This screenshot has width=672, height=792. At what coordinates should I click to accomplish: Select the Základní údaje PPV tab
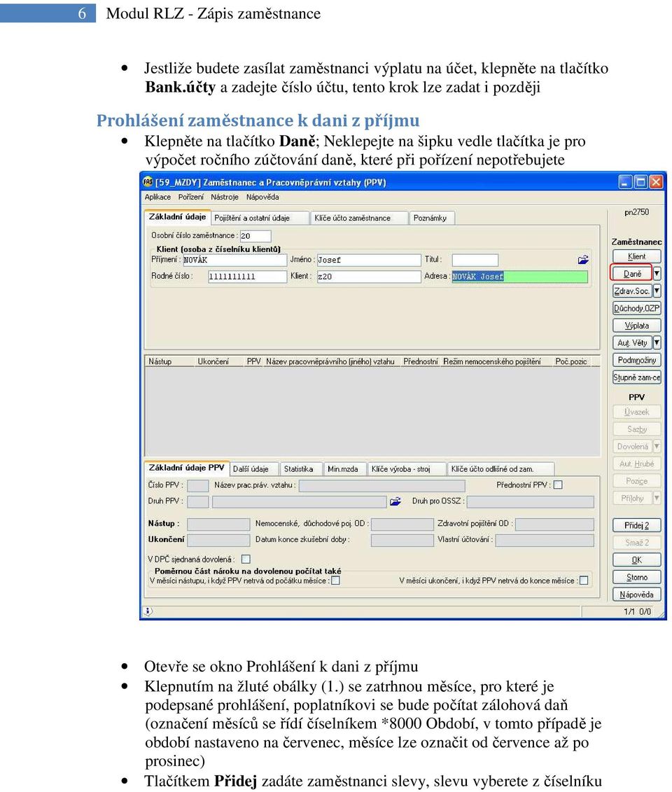(x=186, y=468)
